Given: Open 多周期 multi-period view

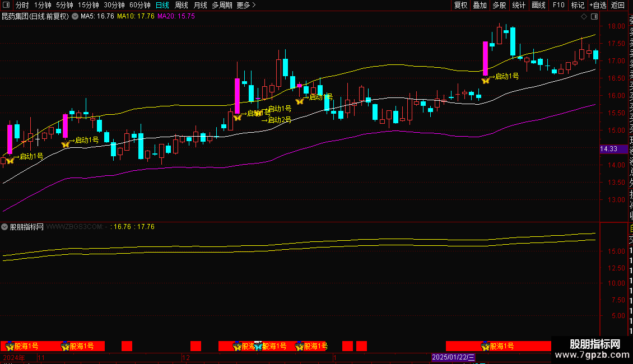Looking at the screenshot, I should click(x=222, y=5).
